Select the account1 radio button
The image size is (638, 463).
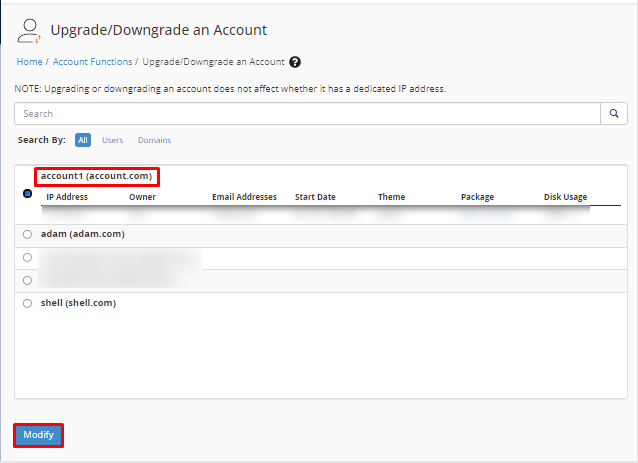27,194
